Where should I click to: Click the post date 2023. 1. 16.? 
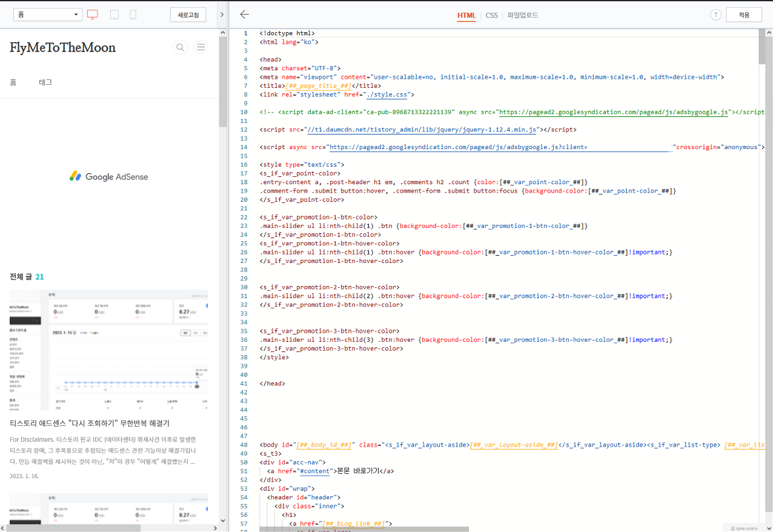[x=24, y=476]
